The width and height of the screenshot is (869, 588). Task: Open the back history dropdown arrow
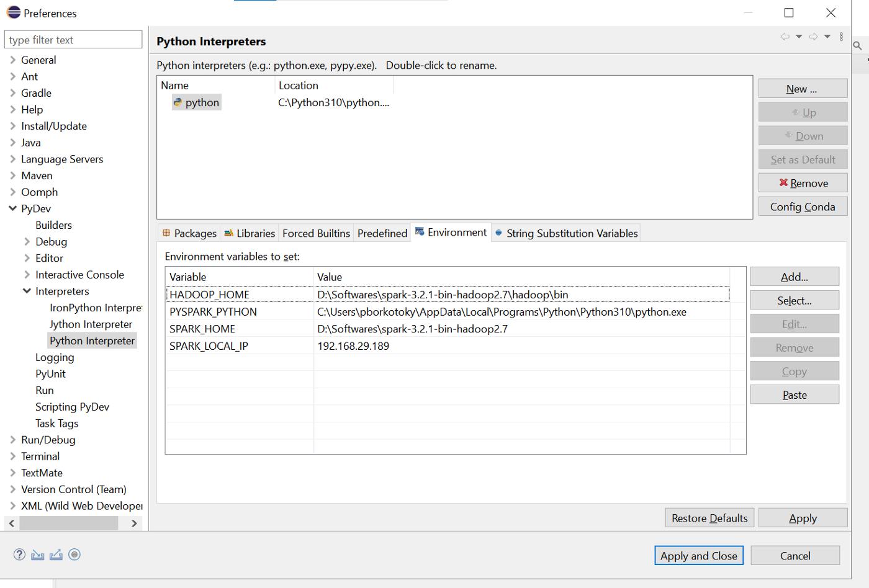click(799, 37)
